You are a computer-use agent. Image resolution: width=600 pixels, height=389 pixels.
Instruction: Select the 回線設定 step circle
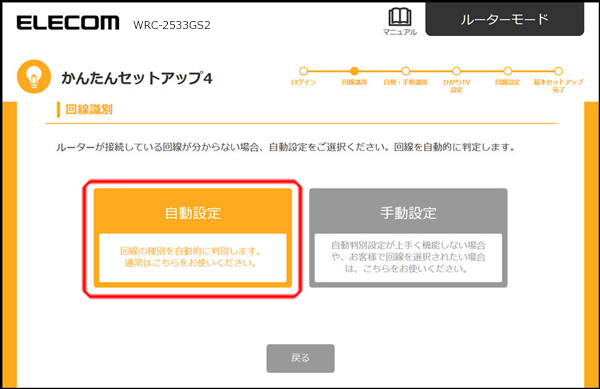[x=508, y=71]
